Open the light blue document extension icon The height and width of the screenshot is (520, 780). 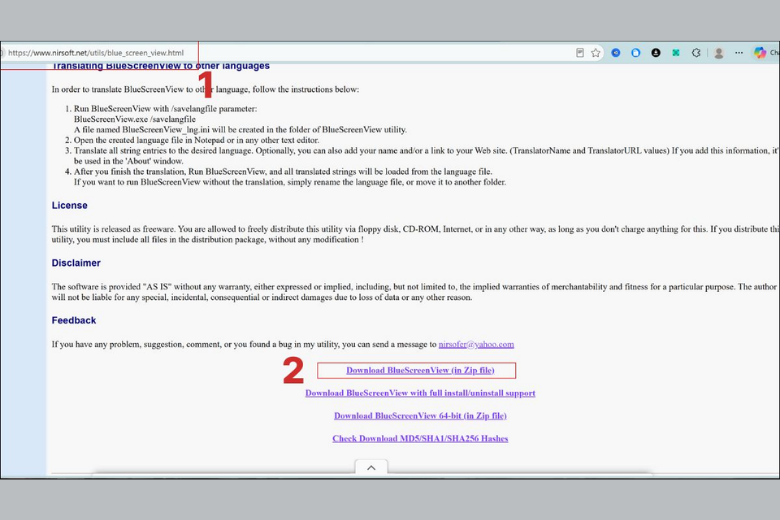click(x=636, y=53)
